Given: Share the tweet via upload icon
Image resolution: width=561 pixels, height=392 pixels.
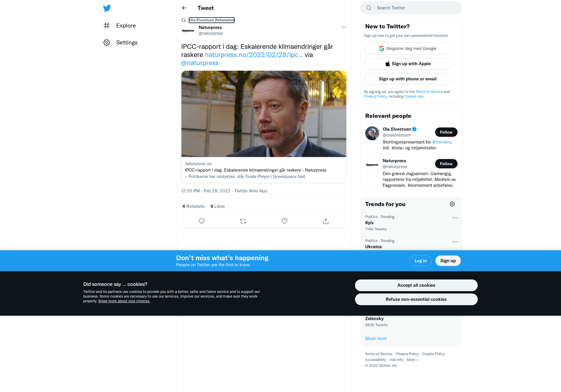Looking at the screenshot, I should (326, 221).
